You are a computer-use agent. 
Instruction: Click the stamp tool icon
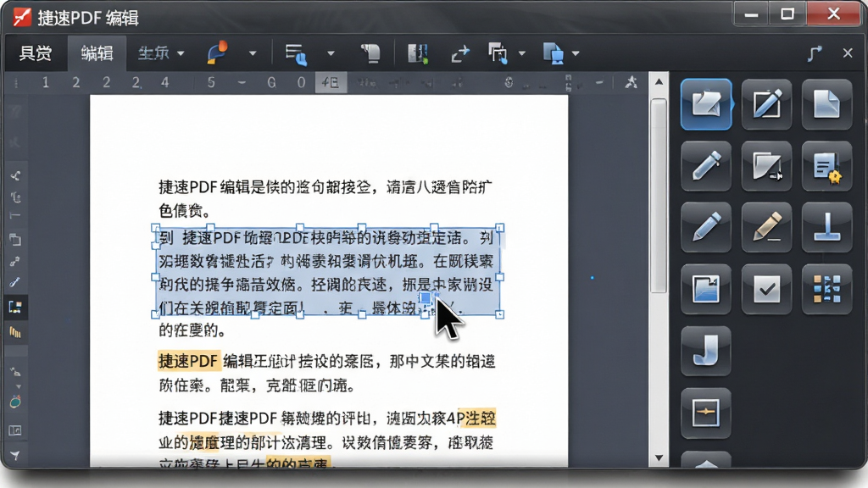tap(826, 227)
